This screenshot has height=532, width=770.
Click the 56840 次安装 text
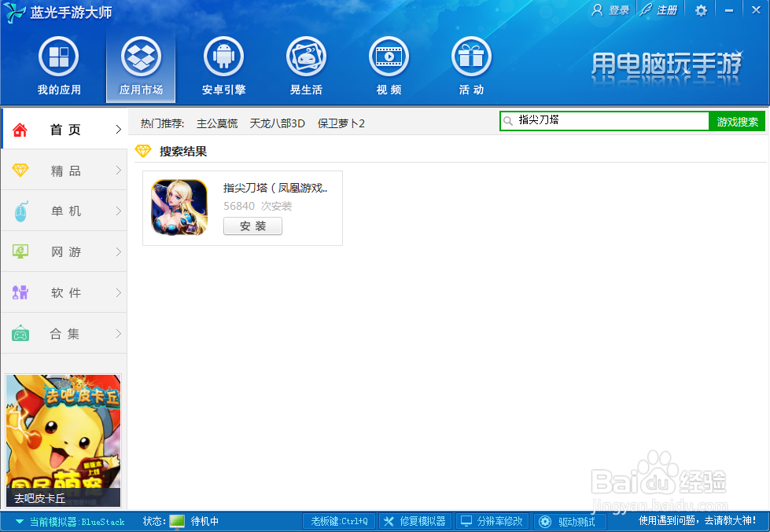[258, 206]
